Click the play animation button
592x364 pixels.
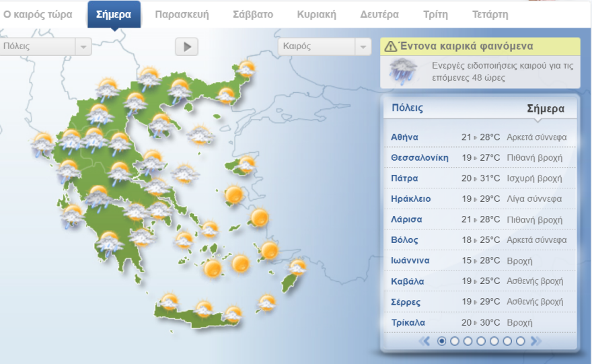pos(187,46)
